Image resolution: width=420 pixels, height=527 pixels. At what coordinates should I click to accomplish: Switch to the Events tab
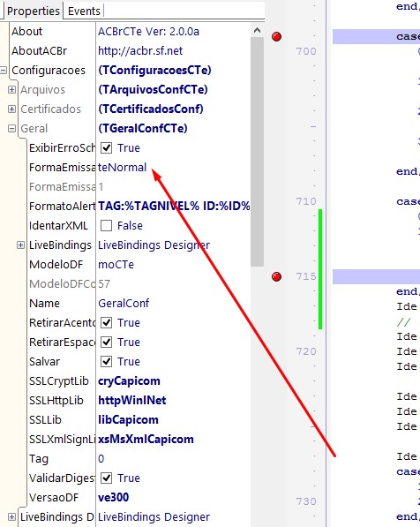[84, 11]
